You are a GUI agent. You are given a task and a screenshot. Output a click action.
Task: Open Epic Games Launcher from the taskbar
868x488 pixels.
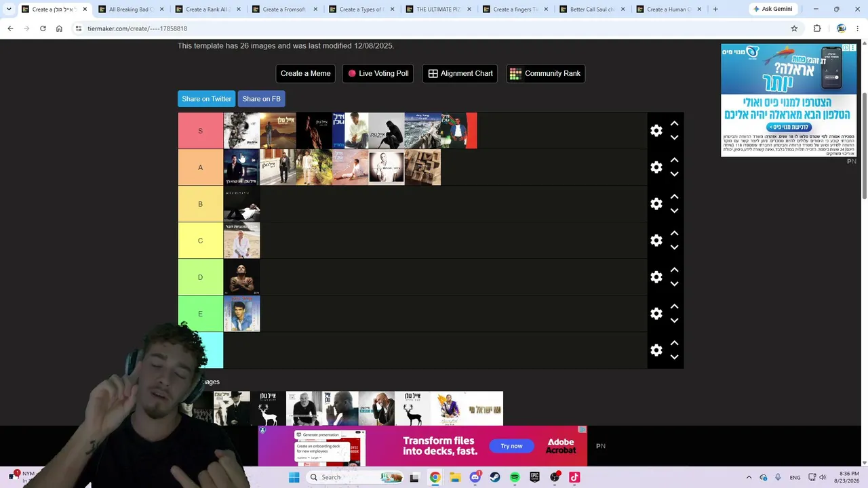pos(534,477)
